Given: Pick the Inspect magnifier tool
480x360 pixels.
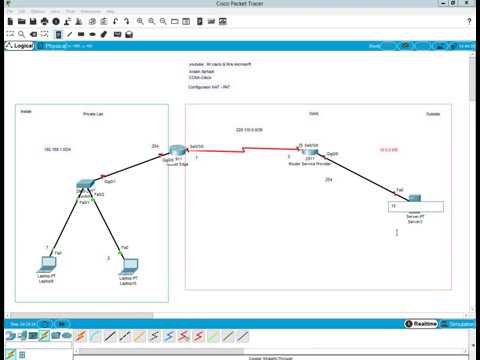Looking at the screenshot, I should click(21, 34).
